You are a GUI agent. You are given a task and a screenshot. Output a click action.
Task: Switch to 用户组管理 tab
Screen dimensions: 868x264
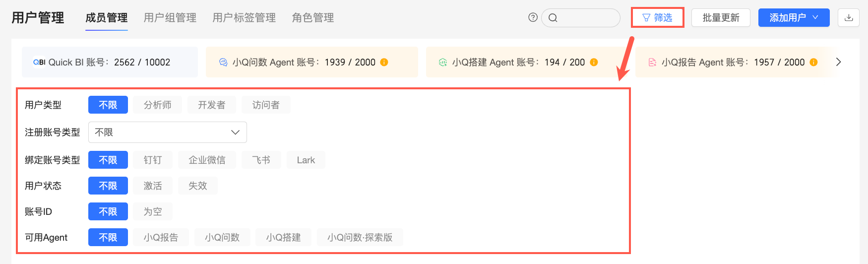[x=170, y=18]
